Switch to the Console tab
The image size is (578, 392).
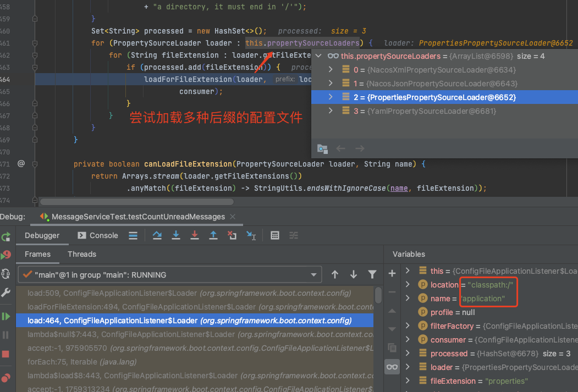click(98, 235)
